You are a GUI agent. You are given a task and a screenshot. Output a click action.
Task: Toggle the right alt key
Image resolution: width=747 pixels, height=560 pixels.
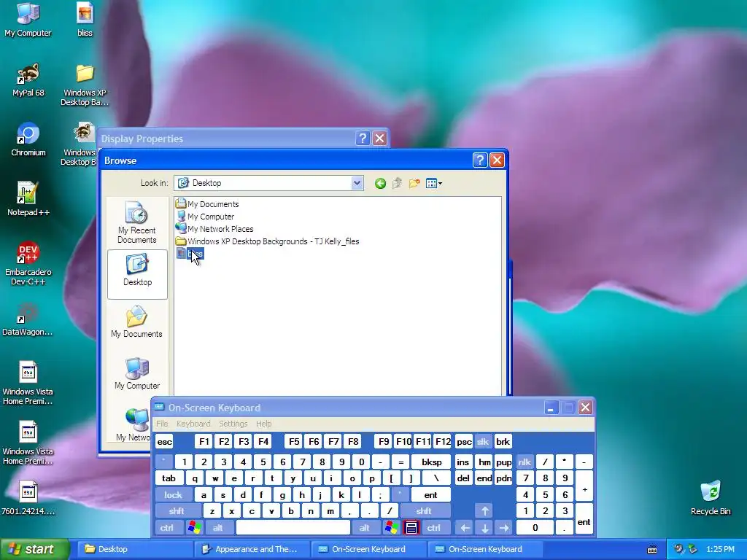365,528
